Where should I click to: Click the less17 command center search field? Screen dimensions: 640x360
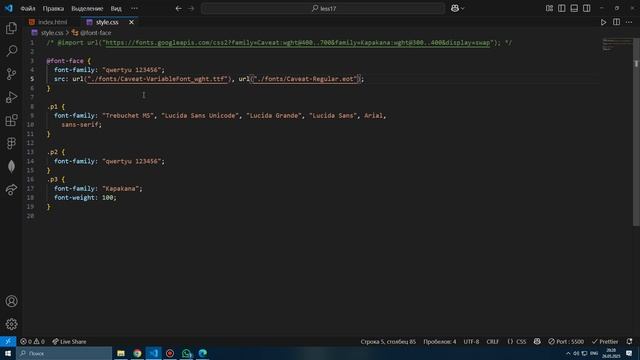(323, 8)
